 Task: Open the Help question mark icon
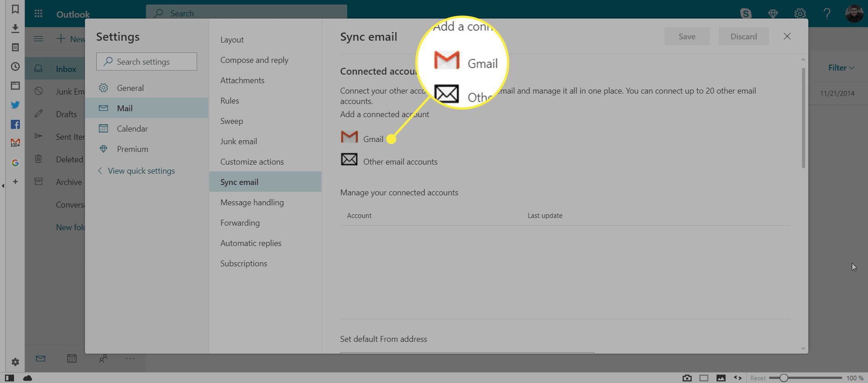pyautogui.click(x=827, y=14)
